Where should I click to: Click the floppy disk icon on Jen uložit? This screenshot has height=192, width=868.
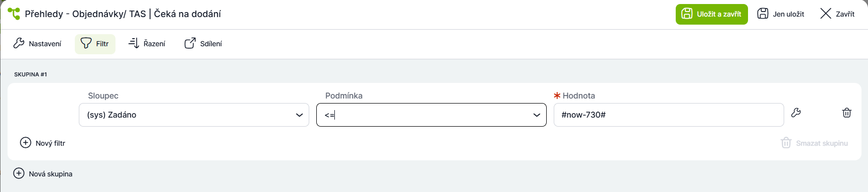click(763, 14)
